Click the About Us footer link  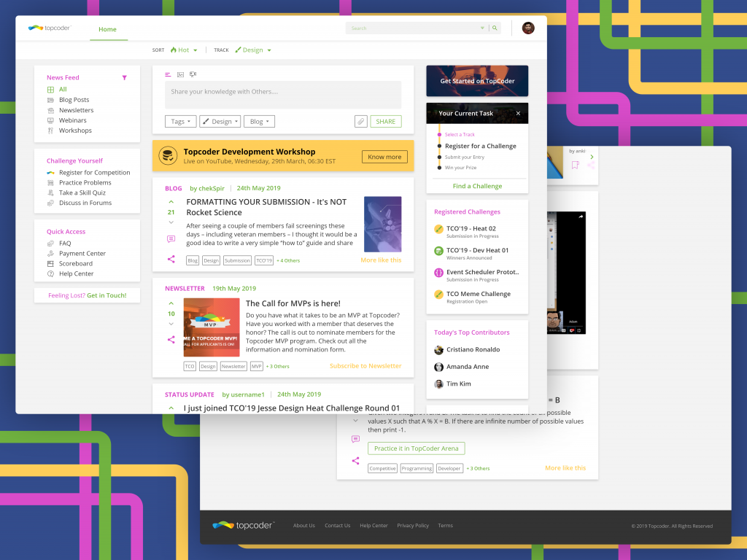[304, 526]
